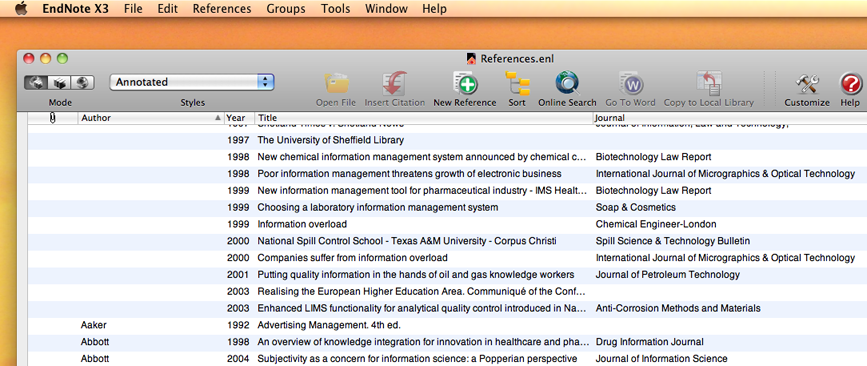The width and height of the screenshot is (867, 366).
Task: Open the Edit menu
Action: pyautogui.click(x=167, y=9)
